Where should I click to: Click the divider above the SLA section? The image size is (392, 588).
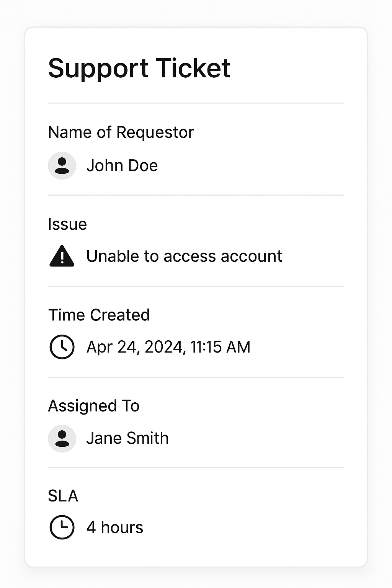(x=196, y=468)
